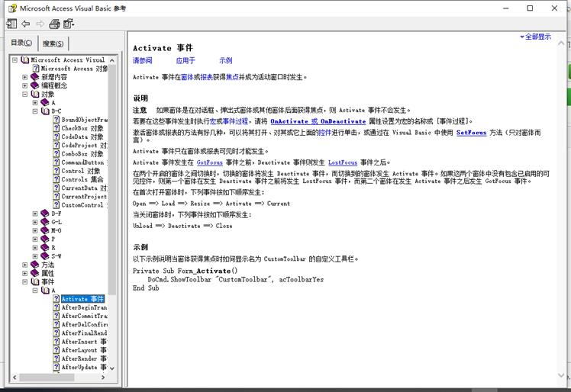Open the OnActivate 或 OnDeactivate link
The image size is (571, 392).
[x=318, y=121]
